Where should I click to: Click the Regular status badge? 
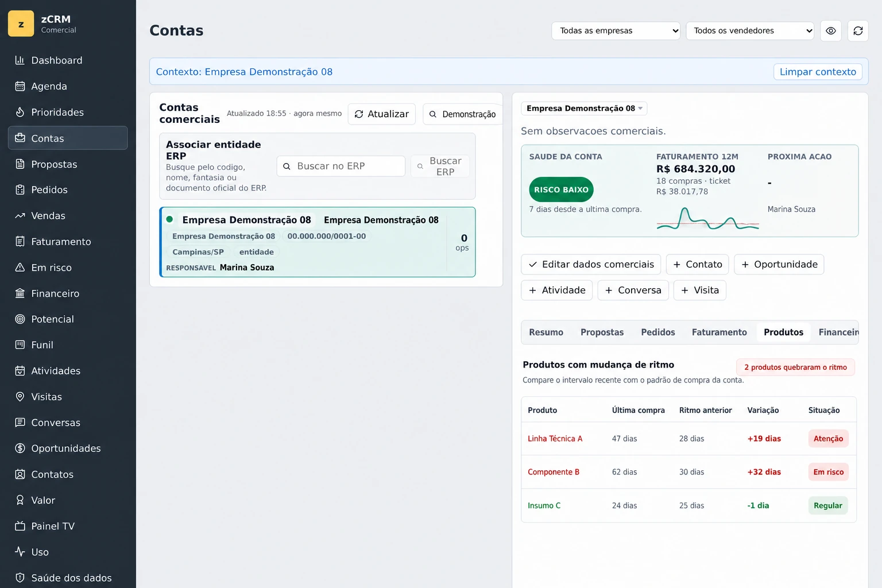click(827, 506)
